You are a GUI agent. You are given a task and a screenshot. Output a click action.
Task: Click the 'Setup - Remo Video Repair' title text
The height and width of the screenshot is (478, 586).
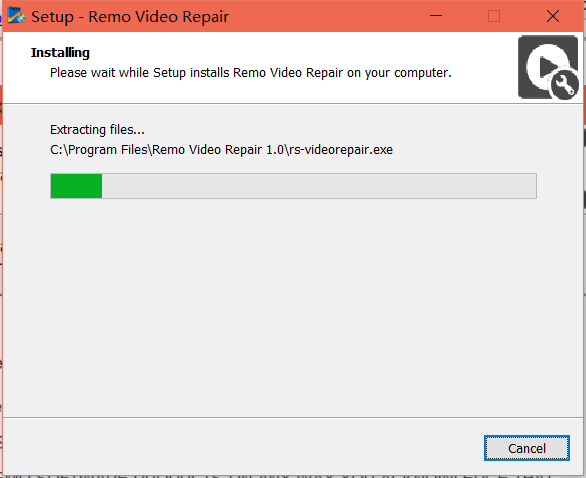(130, 17)
